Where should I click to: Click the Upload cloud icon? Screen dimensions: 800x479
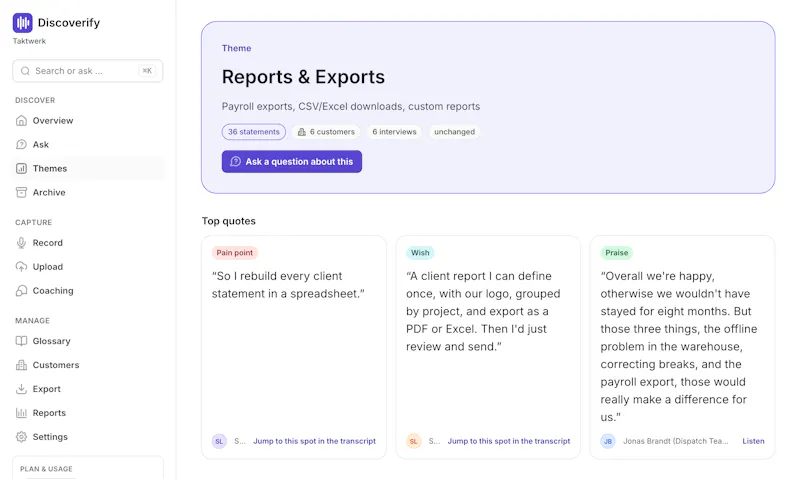(x=21, y=267)
